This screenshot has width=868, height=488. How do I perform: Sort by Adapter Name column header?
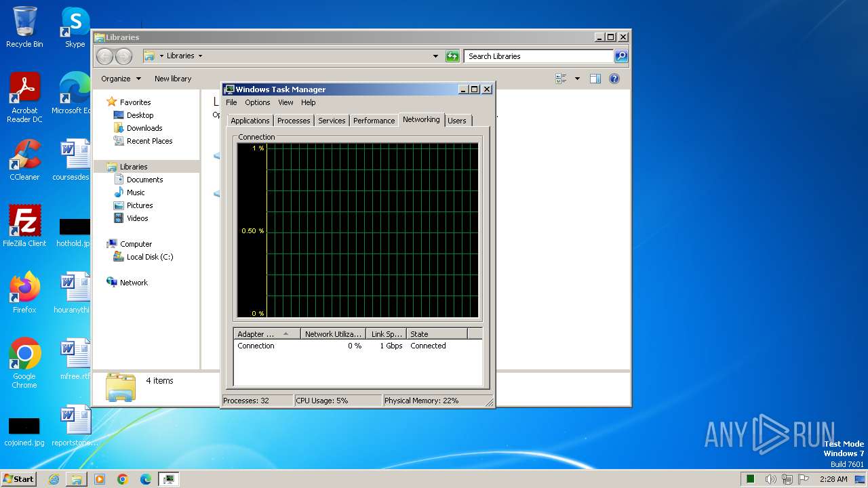(267, 334)
